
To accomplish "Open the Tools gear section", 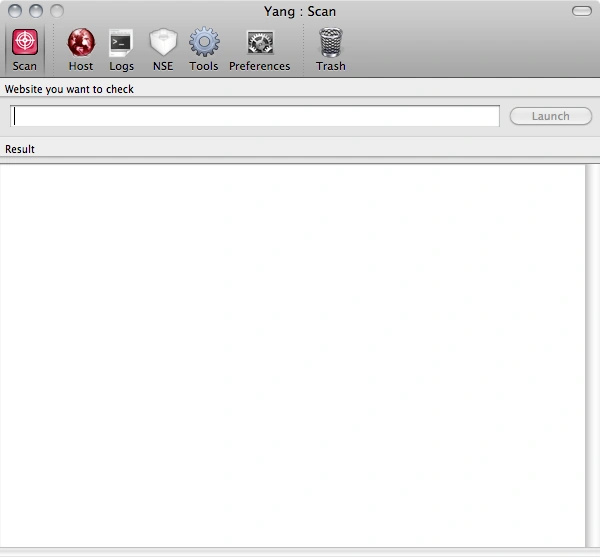I will point(204,49).
